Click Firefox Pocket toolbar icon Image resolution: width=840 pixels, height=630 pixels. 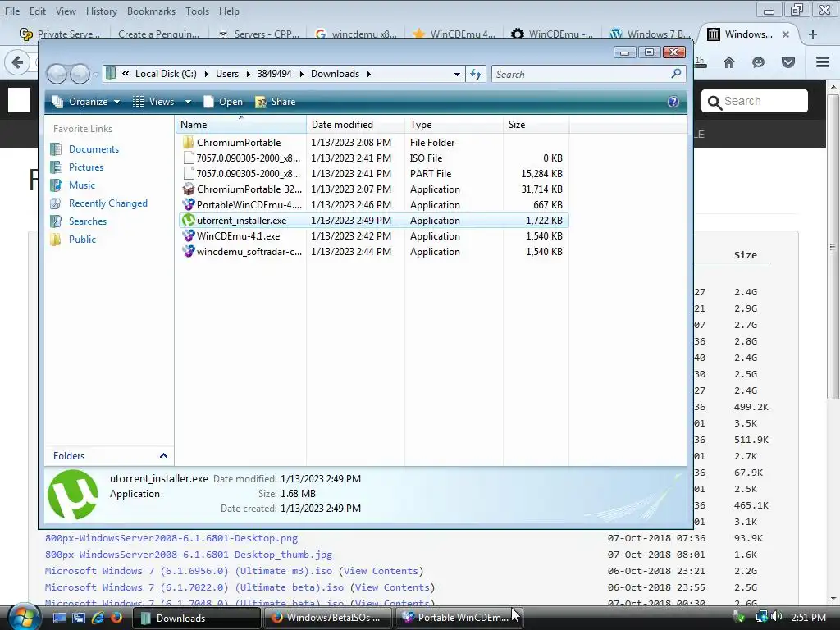(x=788, y=62)
